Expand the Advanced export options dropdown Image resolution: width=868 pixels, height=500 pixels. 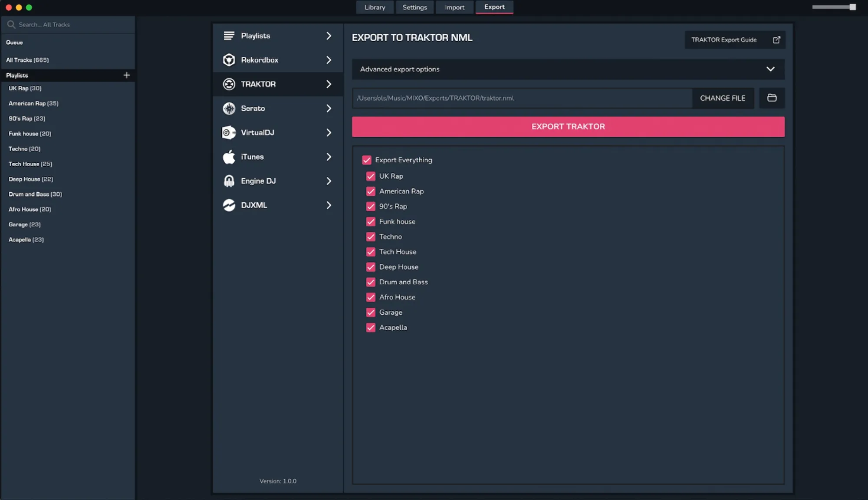point(770,69)
